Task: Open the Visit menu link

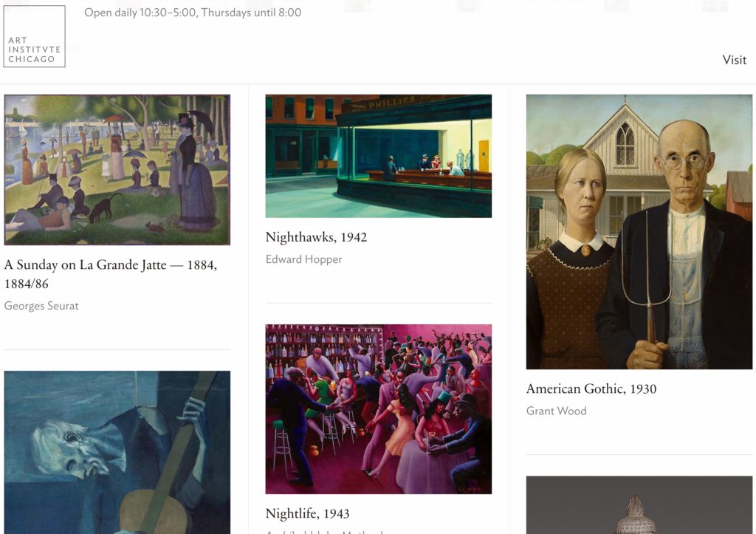Action: point(735,60)
